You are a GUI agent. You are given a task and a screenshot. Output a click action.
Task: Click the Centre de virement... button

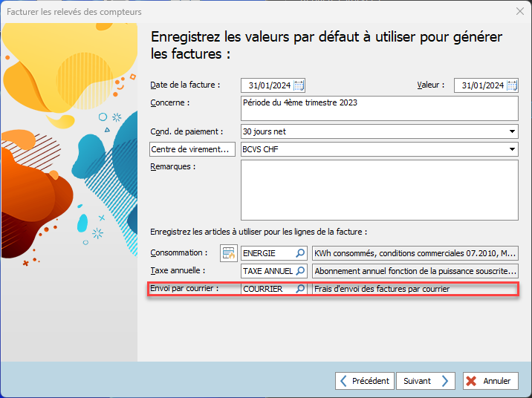tap(192, 149)
